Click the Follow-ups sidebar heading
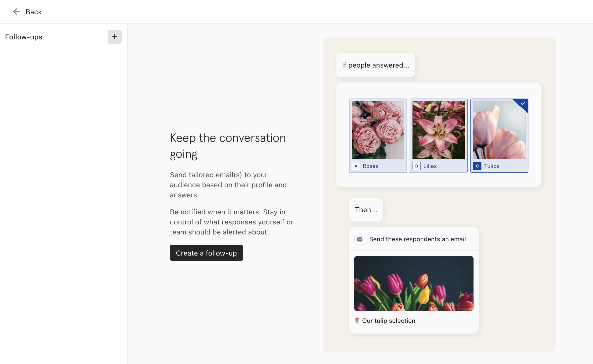This screenshot has width=593, height=364. coord(24,37)
